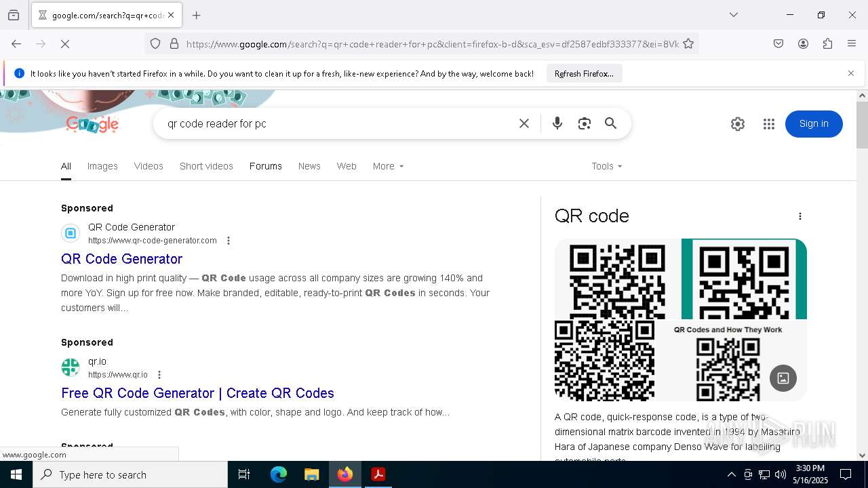Open QR code knowledge panel options
This screenshot has width=868, height=488.
click(x=800, y=216)
